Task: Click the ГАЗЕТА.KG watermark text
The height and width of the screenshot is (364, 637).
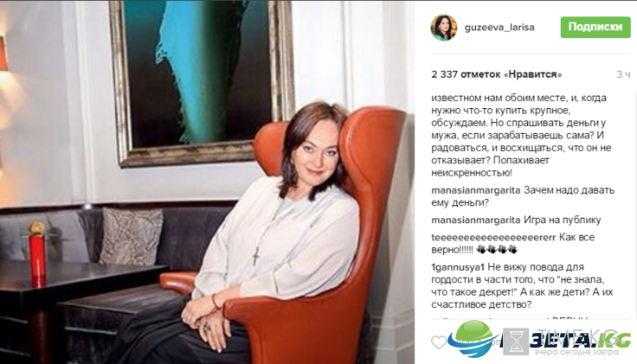Action: (567, 340)
